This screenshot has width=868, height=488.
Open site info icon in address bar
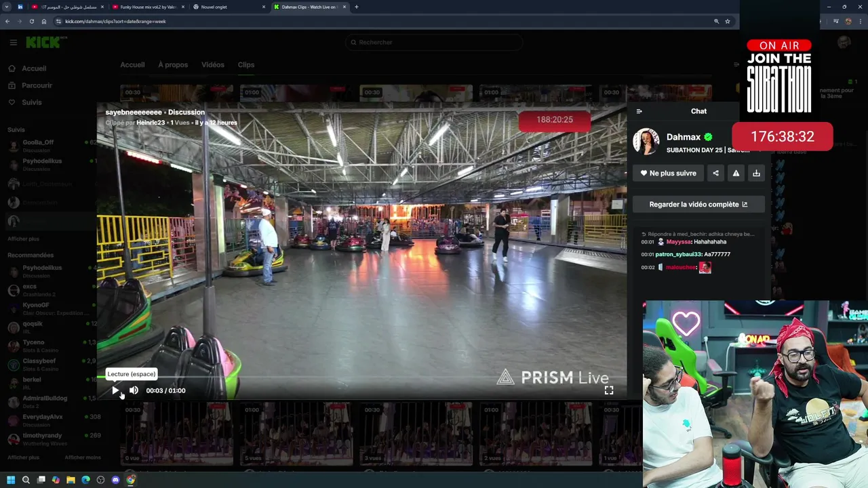[x=58, y=21]
